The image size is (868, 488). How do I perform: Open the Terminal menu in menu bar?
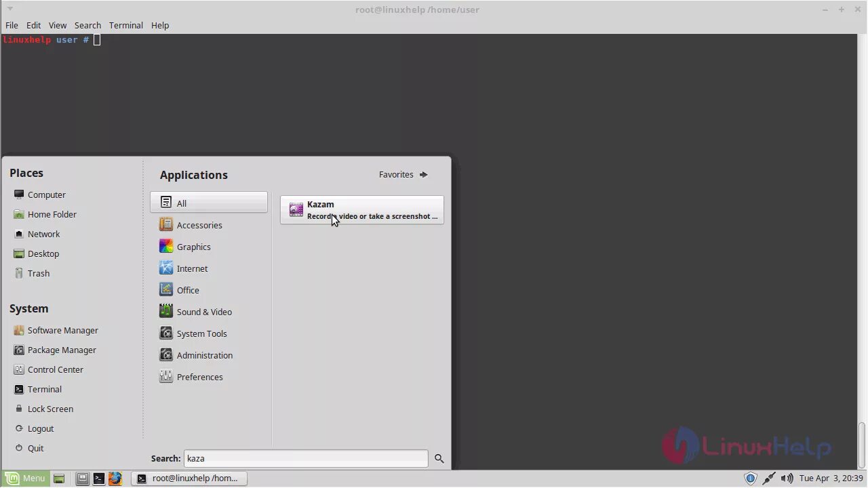125,25
